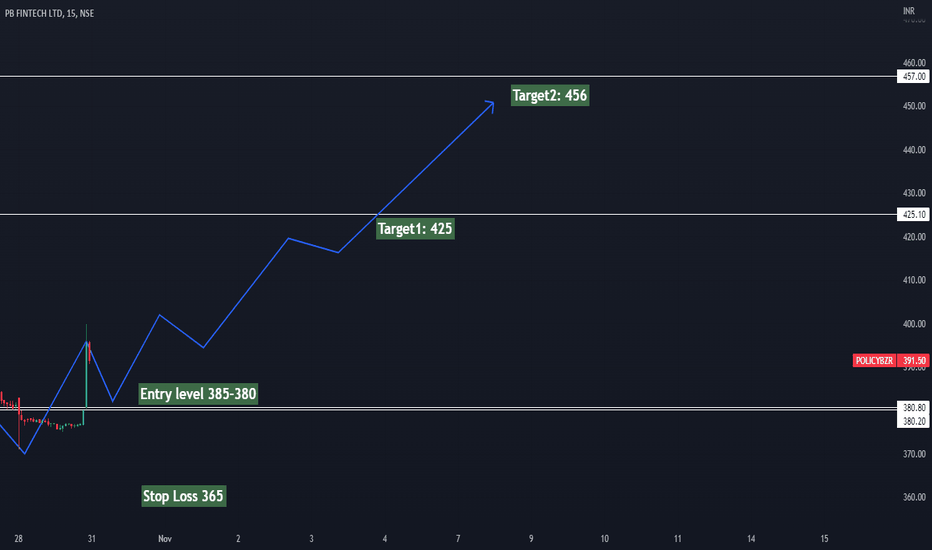Click the 391.50 current price tag

(x=913, y=361)
